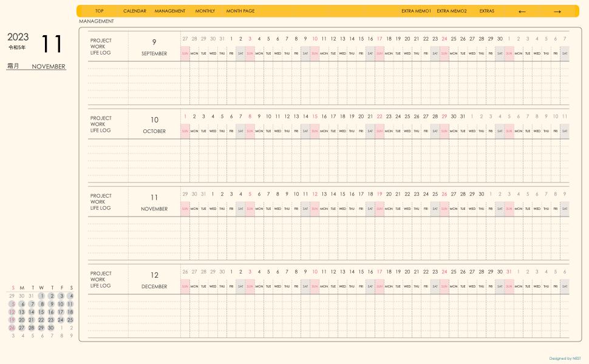Select November 30 in mini calendar
Viewport: 589px width, 364px height.
click(51, 328)
